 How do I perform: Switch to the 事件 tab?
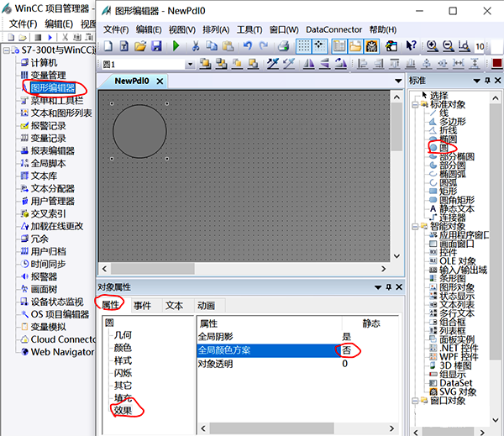pyautogui.click(x=142, y=305)
